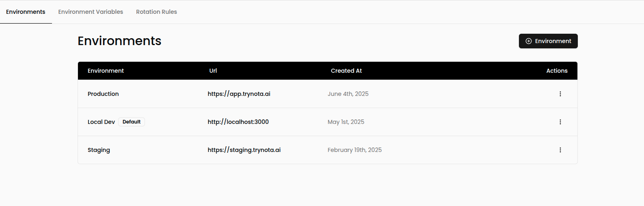Open the Local Dev row actions menu
Screen dimensions: 644x206
pos(560,122)
